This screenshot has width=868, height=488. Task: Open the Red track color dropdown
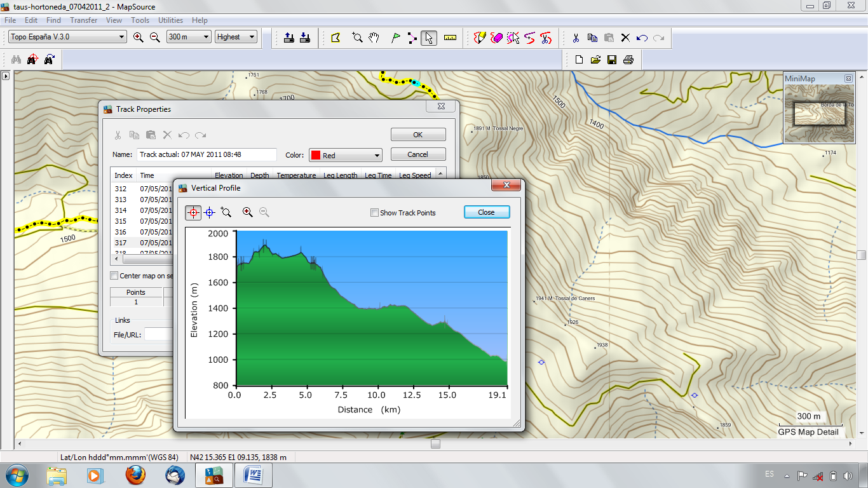point(345,155)
